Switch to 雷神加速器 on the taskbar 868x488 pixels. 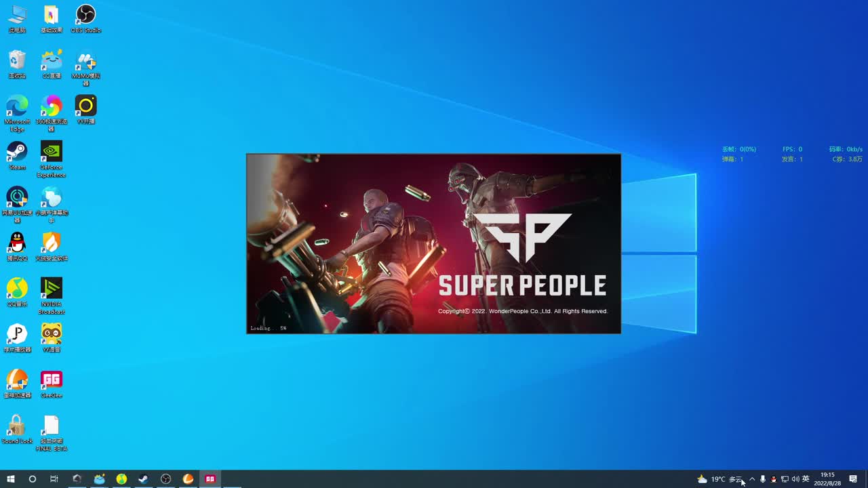[x=188, y=479]
